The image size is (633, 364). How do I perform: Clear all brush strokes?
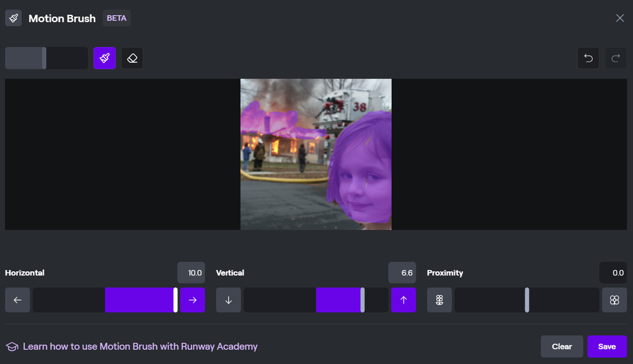click(561, 346)
